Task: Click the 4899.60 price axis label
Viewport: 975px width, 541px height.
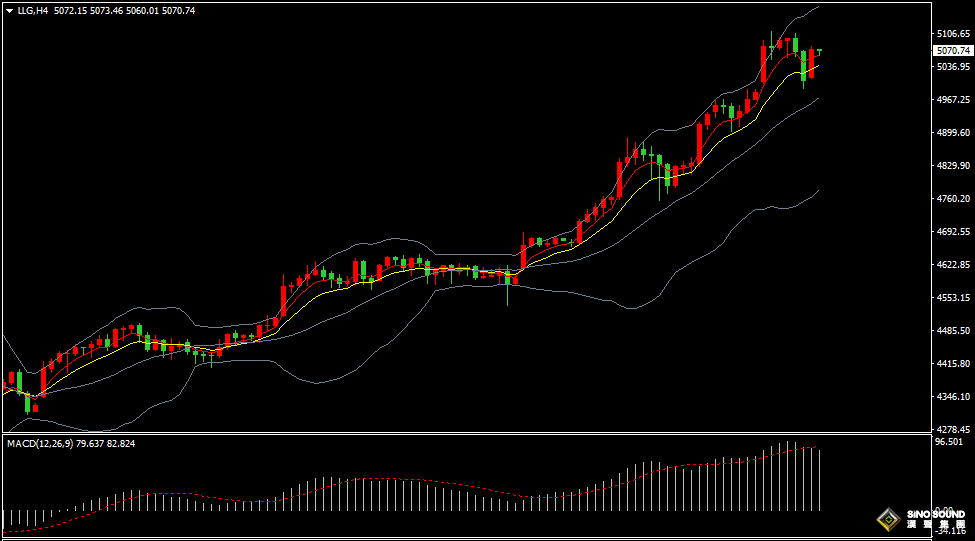Action: click(x=951, y=133)
